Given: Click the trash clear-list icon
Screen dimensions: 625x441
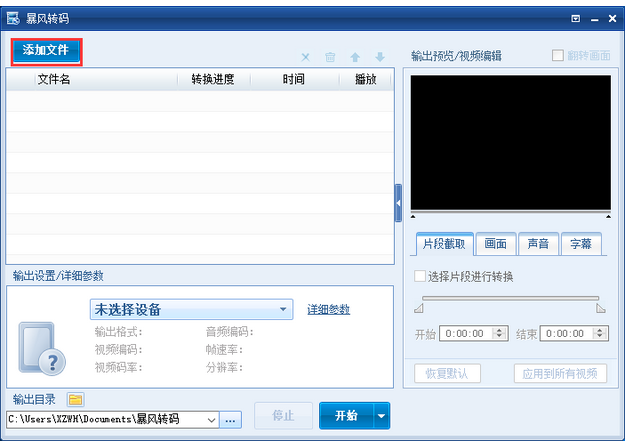Looking at the screenshot, I should point(330,57).
